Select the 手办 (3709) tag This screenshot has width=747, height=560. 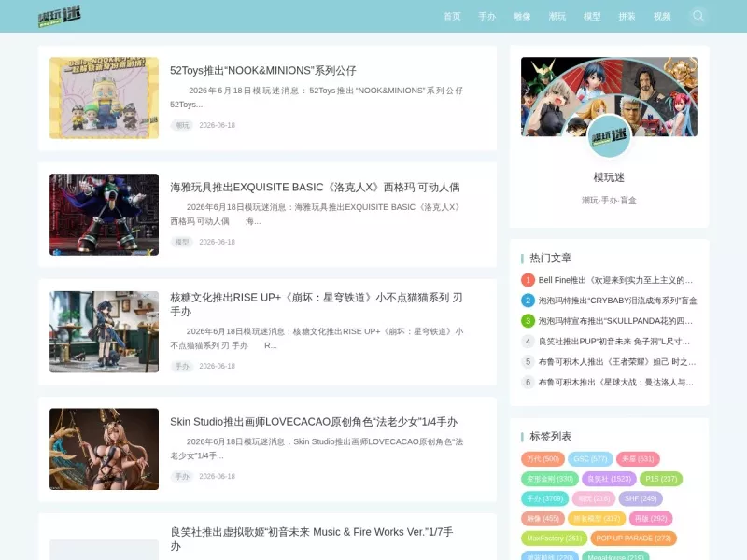[x=545, y=499]
